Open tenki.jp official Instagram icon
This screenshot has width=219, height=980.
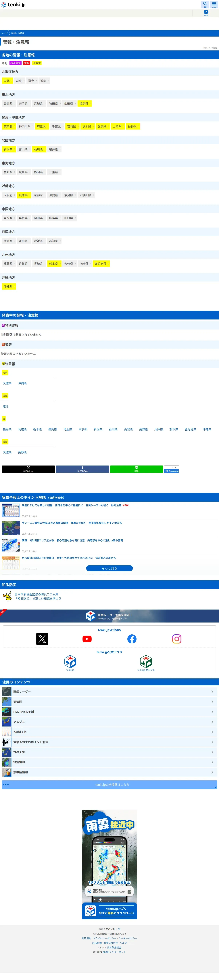tap(176, 639)
